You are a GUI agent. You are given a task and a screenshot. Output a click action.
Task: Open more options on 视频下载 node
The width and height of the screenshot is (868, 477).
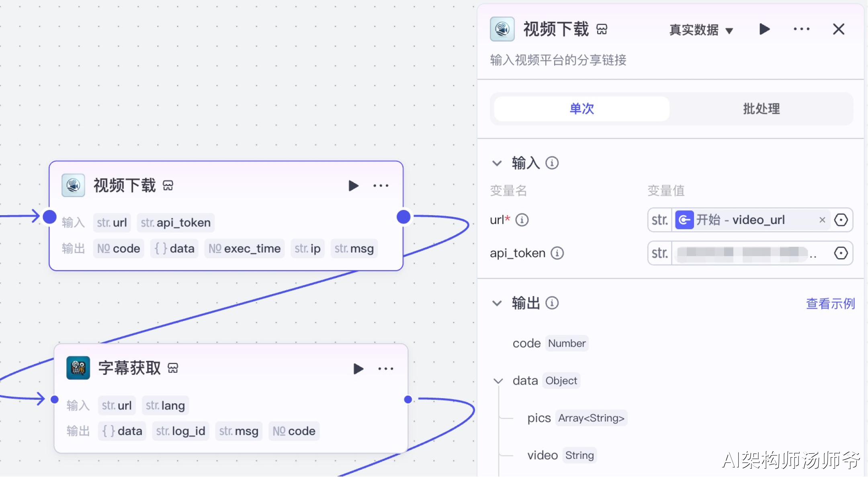[x=381, y=186]
